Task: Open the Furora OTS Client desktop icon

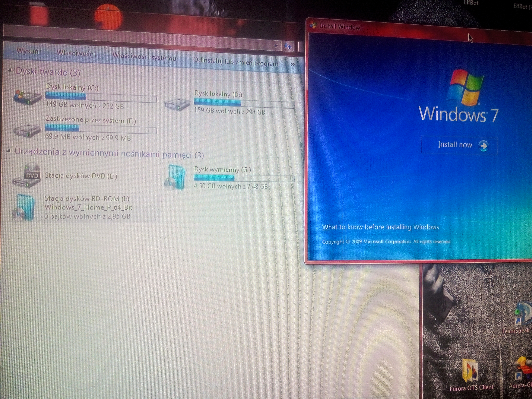Action: coord(470,371)
